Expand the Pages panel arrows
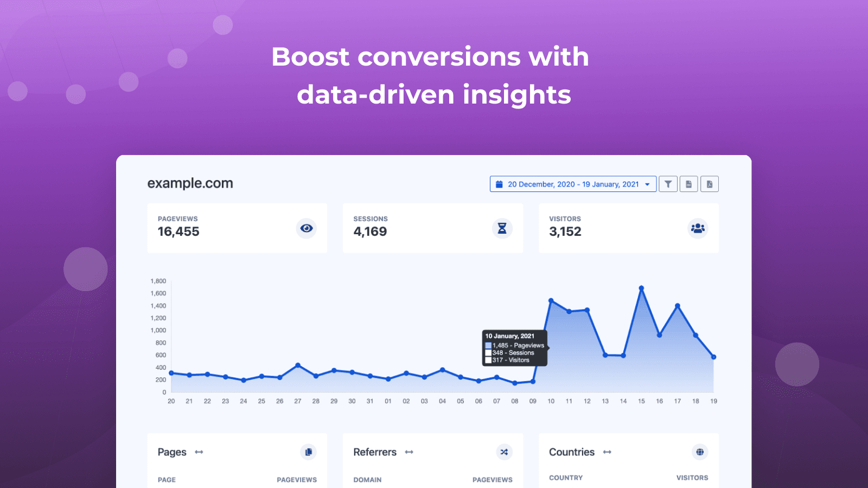The image size is (868, 488). click(199, 452)
